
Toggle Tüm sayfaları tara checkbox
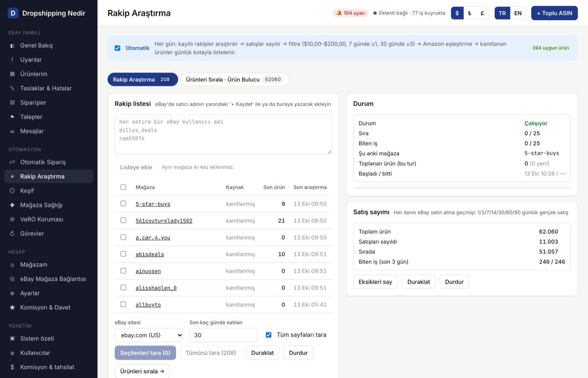point(269,335)
